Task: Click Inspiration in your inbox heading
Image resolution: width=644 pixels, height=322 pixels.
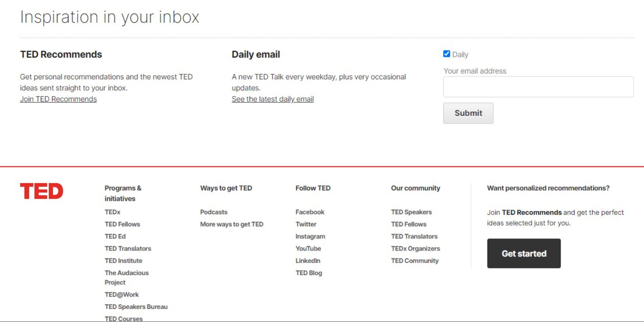Action: [109, 17]
